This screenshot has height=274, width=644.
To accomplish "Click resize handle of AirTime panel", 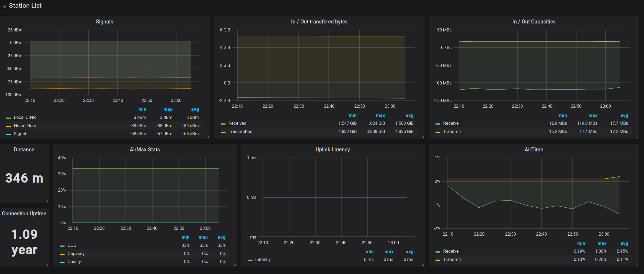I will tap(637, 265).
